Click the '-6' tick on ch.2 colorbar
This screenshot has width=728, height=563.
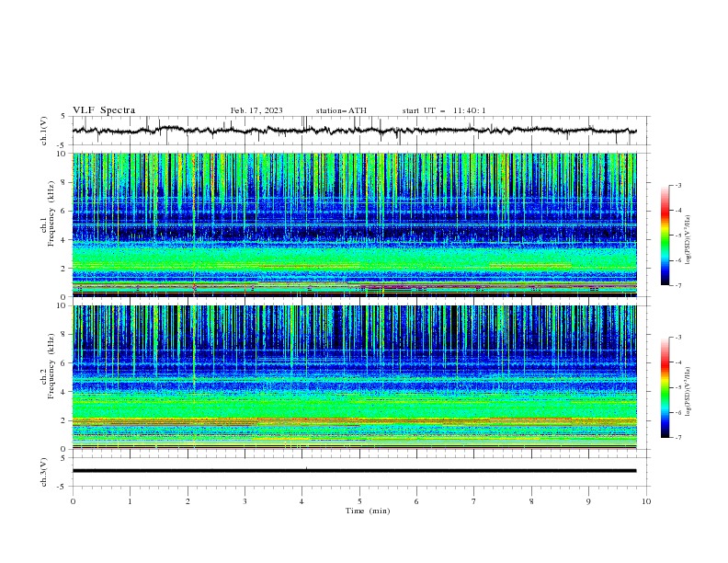[677, 412]
